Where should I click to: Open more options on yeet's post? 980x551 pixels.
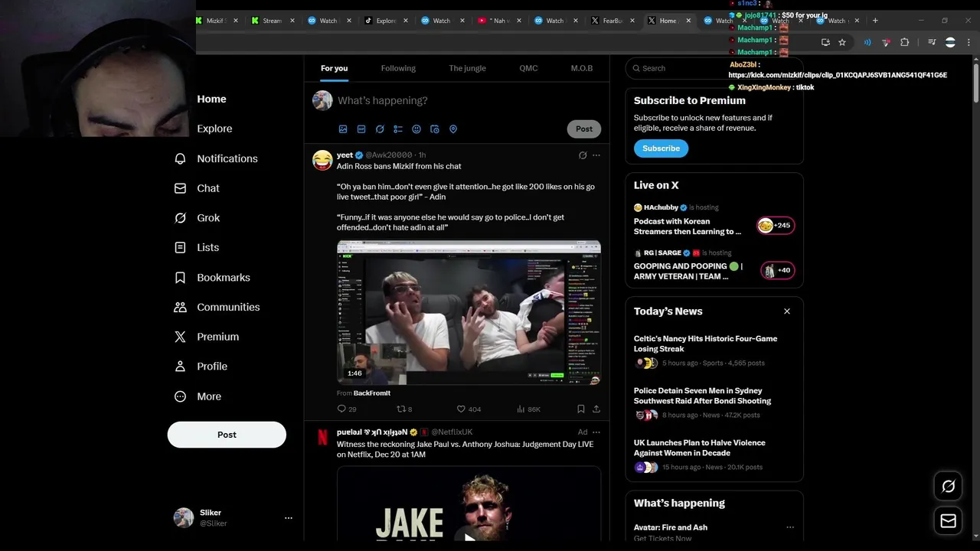pos(596,155)
